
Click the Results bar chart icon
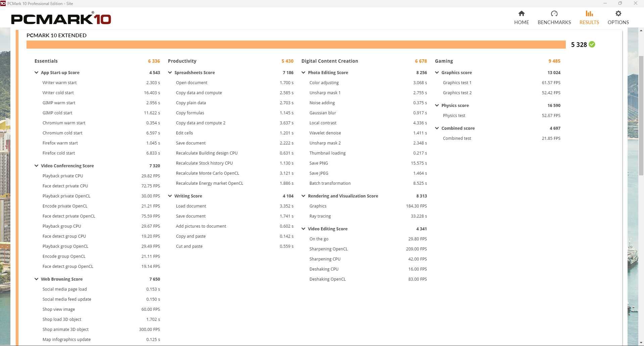589,13
